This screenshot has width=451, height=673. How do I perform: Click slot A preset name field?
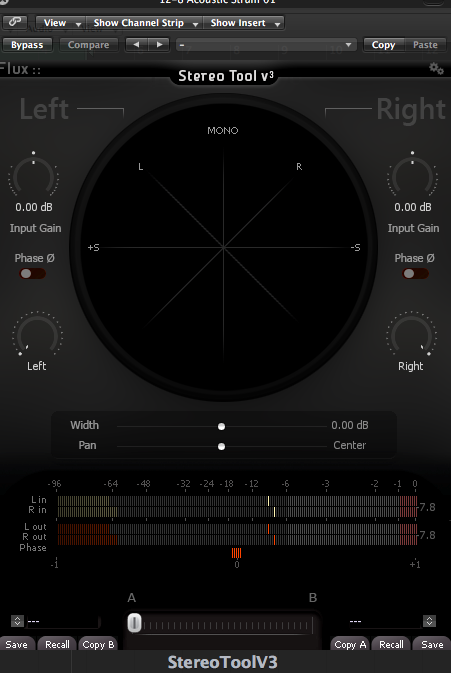(63, 621)
